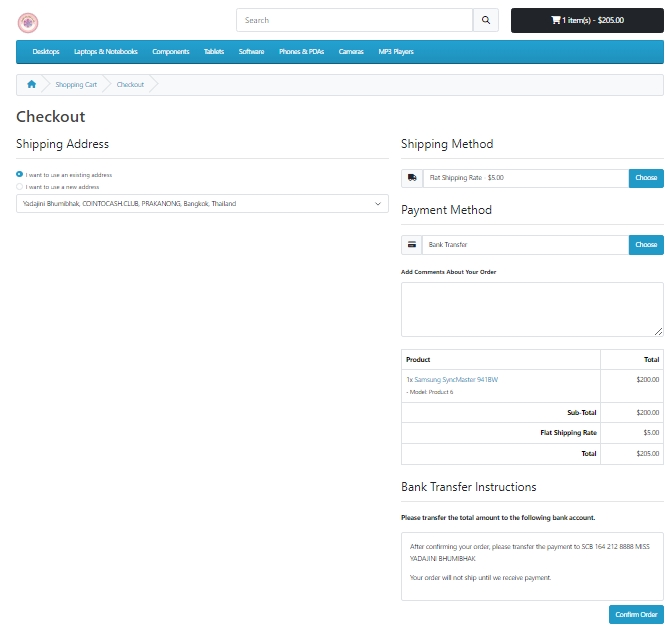Go to Shopping Cart breadcrumb
Viewport: 666px width, 638px height.
[76, 85]
